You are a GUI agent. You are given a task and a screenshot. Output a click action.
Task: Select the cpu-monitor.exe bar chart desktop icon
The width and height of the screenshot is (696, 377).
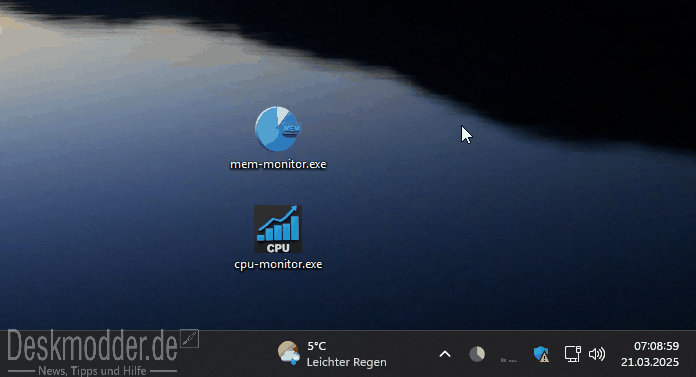(x=278, y=229)
